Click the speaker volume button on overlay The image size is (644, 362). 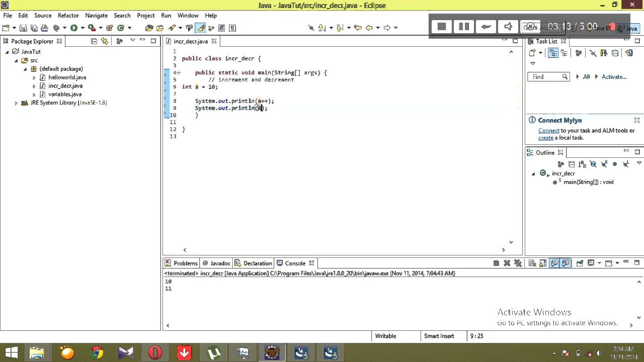tap(508, 27)
